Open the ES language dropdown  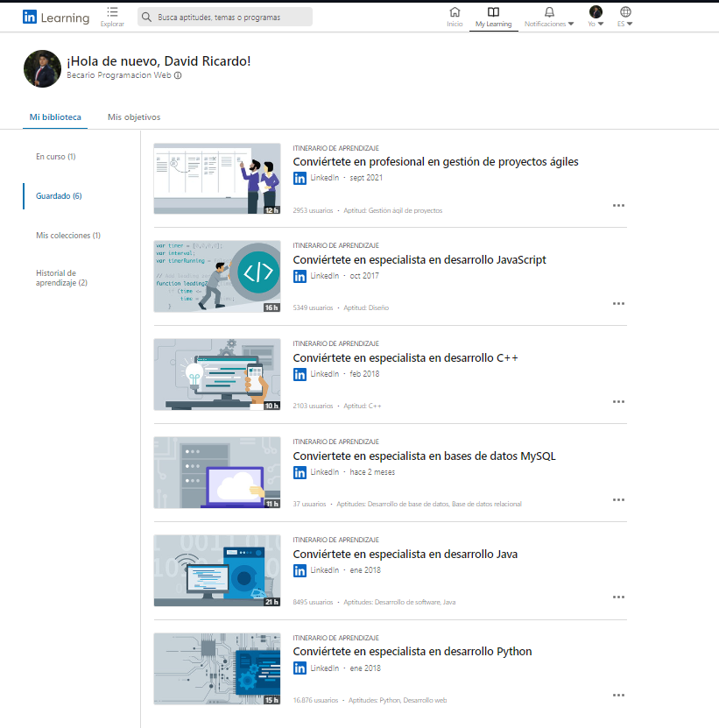point(624,24)
